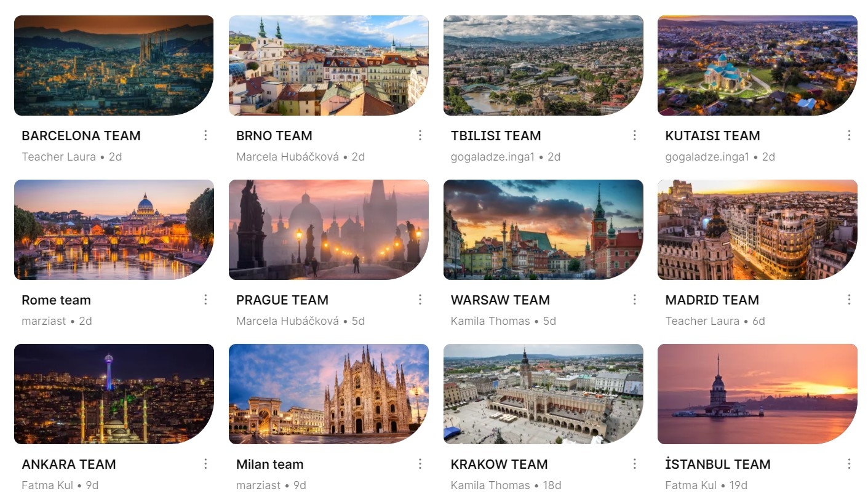Open three-dot menu for BRNO TEAM
This screenshot has height=502, width=868.
click(x=420, y=135)
